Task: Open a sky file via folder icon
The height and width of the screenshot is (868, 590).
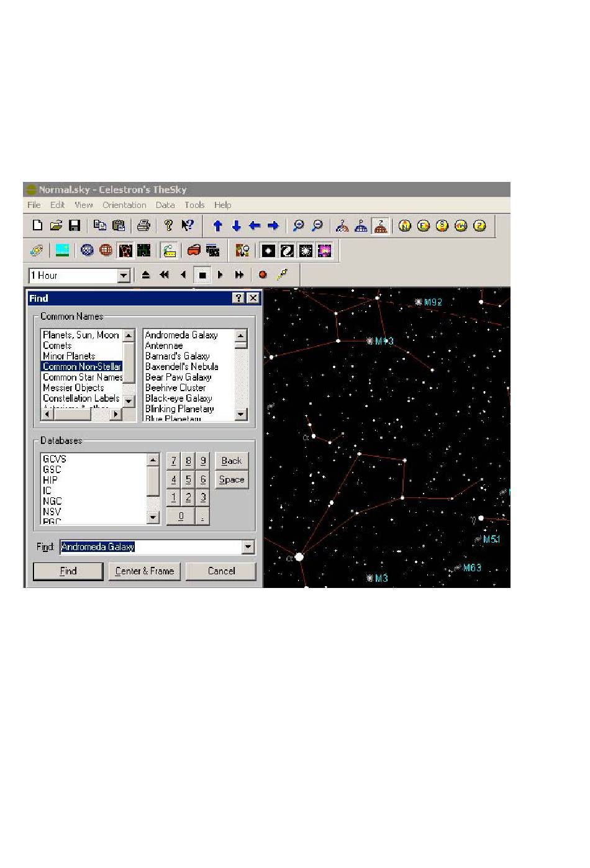Action: [56, 225]
